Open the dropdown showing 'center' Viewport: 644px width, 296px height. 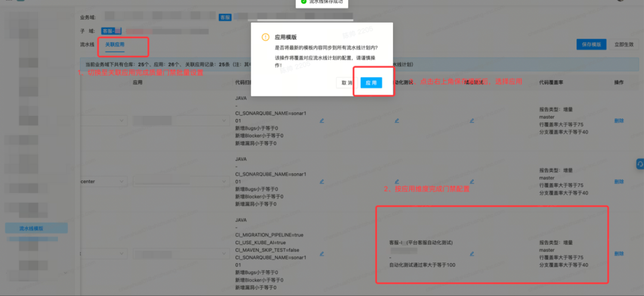point(104,181)
